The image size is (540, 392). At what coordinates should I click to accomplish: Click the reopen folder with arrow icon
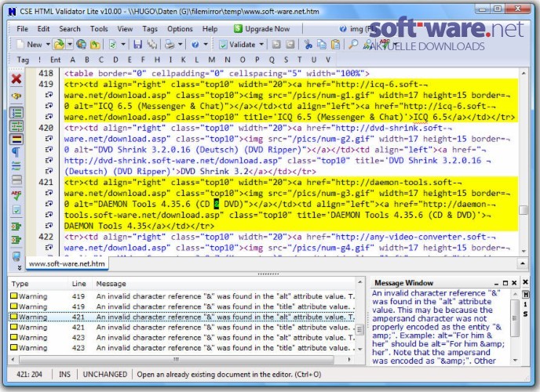click(95, 45)
